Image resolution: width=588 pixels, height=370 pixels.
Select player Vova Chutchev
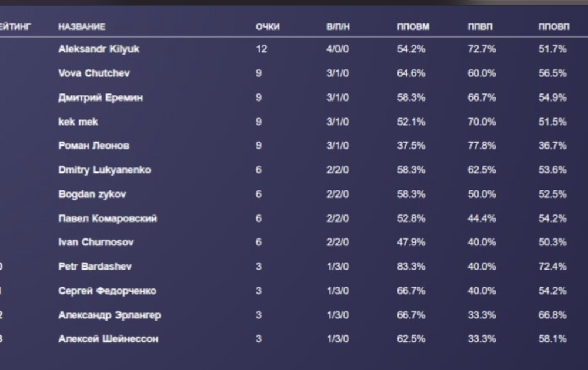coord(94,73)
